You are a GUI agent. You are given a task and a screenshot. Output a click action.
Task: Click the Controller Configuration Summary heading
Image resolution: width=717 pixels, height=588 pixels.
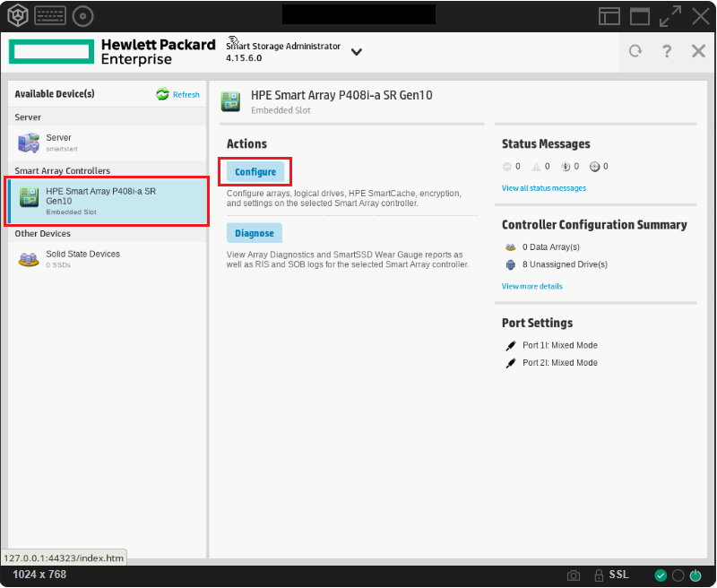(x=594, y=225)
